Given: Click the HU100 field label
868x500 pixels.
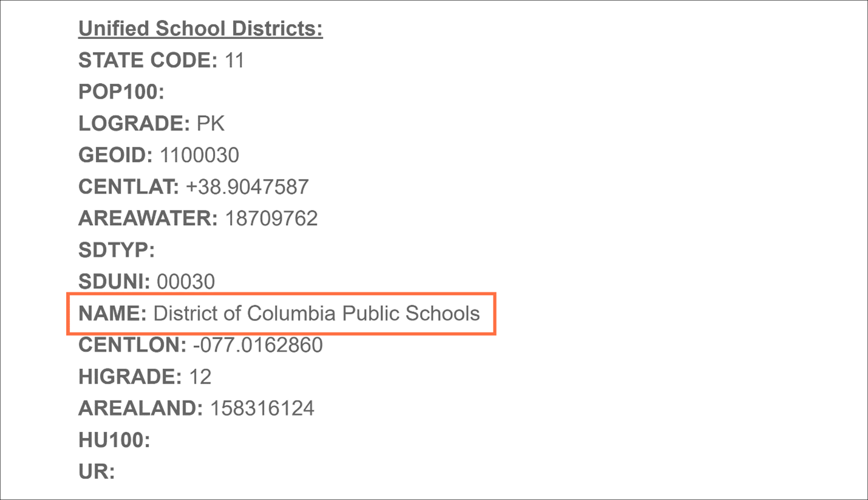Looking at the screenshot, I should (x=114, y=439).
